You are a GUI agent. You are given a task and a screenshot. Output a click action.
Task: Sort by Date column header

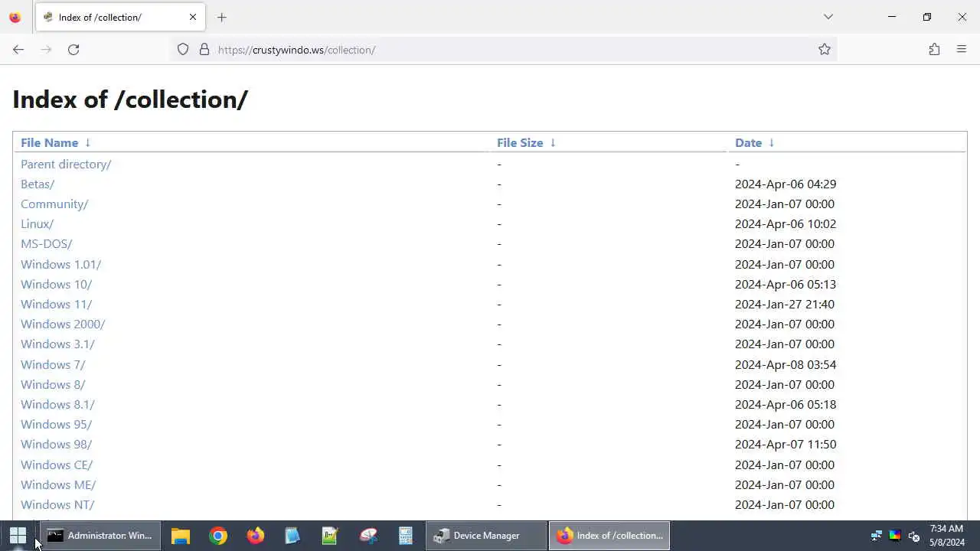(748, 143)
